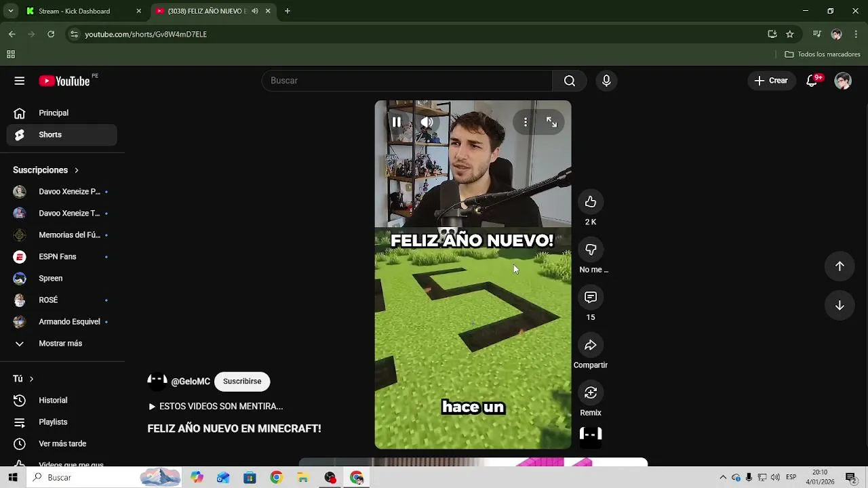Select Shorts in the sidebar
This screenshot has height=488, width=868.
point(62,135)
